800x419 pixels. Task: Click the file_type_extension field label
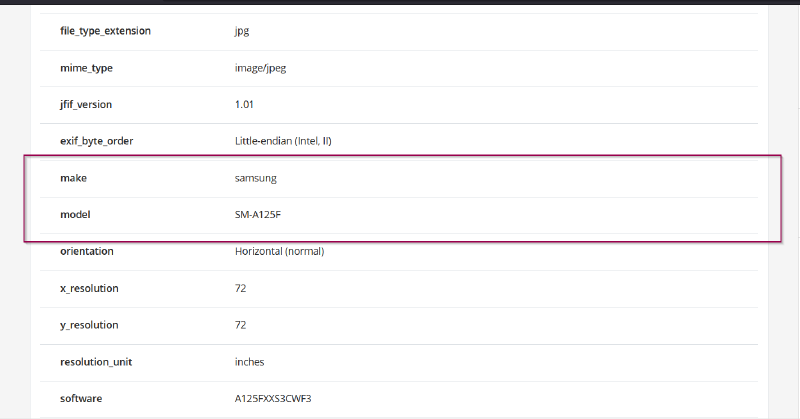point(105,31)
